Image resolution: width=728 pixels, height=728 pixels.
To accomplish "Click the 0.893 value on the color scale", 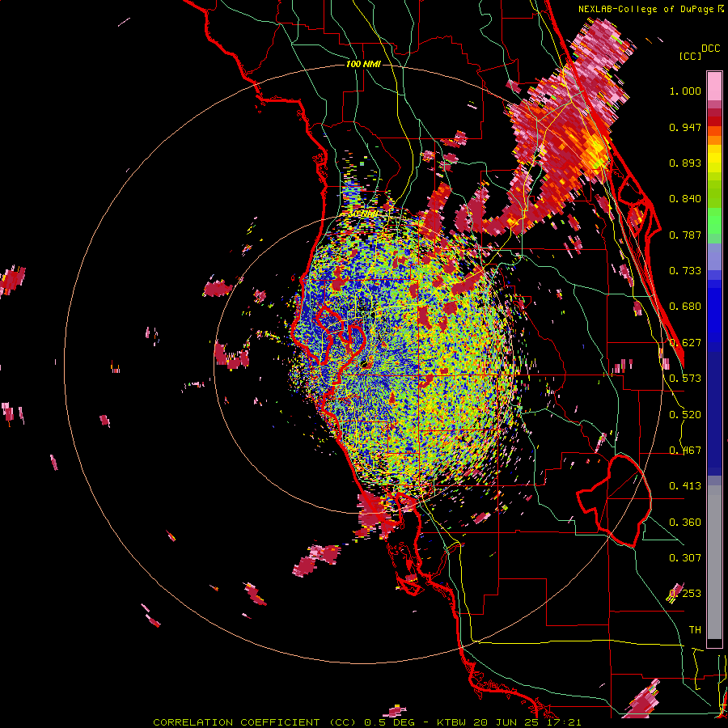I will click(x=685, y=163).
